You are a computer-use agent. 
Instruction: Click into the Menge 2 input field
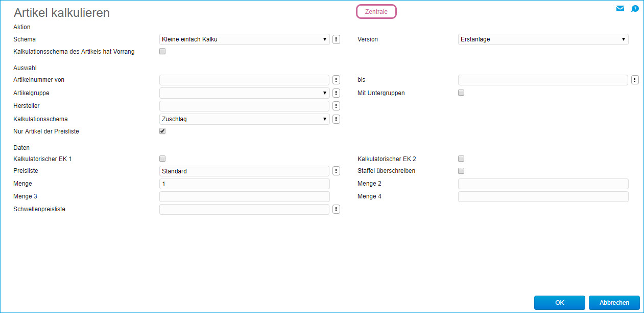(x=543, y=184)
